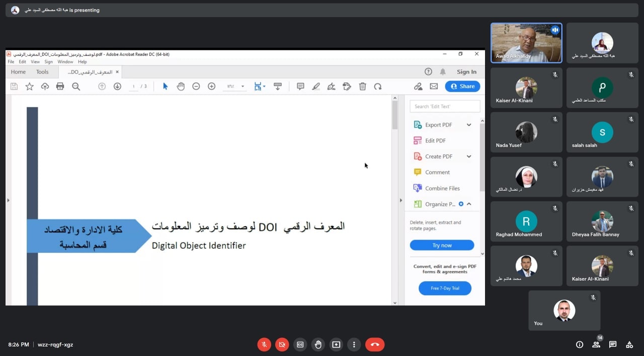The width and height of the screenshot is (644, 356).
Task: Open the zoom level dropdown
Action: pos(243,86)
